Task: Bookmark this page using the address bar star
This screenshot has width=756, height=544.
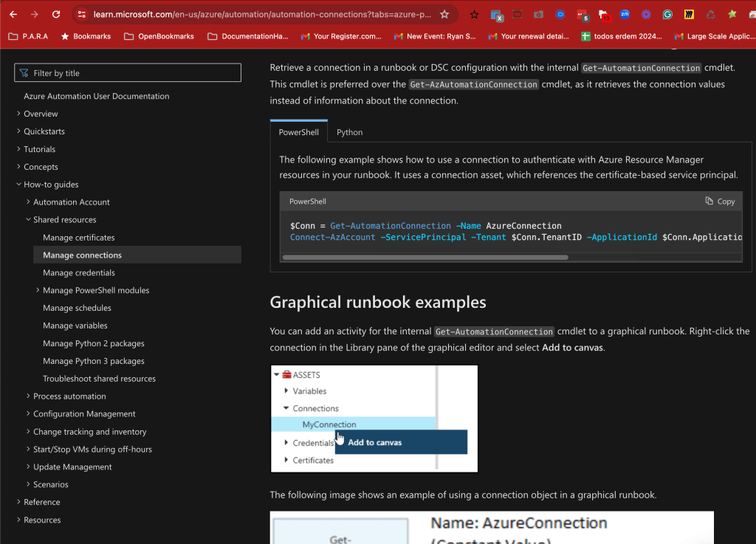Action: 444,15
